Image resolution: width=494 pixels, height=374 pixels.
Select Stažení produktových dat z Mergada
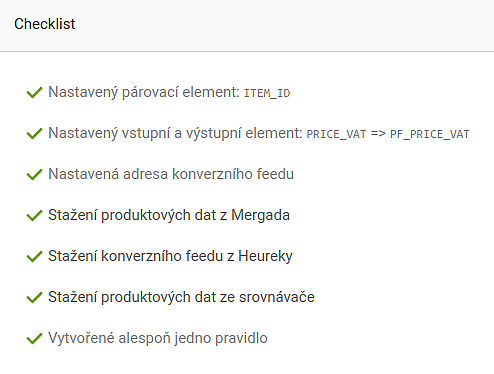pyautogui.click(x=169, y=215)
